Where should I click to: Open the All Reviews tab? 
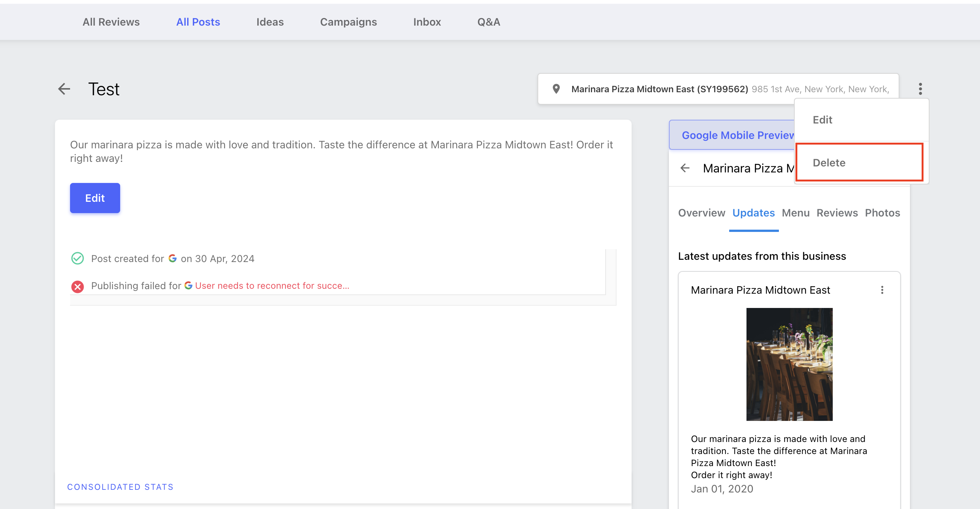pos(111,22)
